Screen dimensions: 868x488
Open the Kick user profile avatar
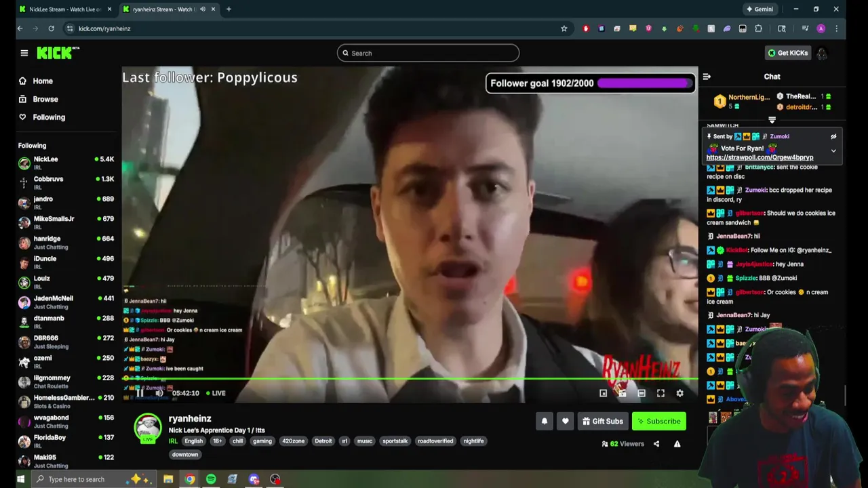point(822,53)
